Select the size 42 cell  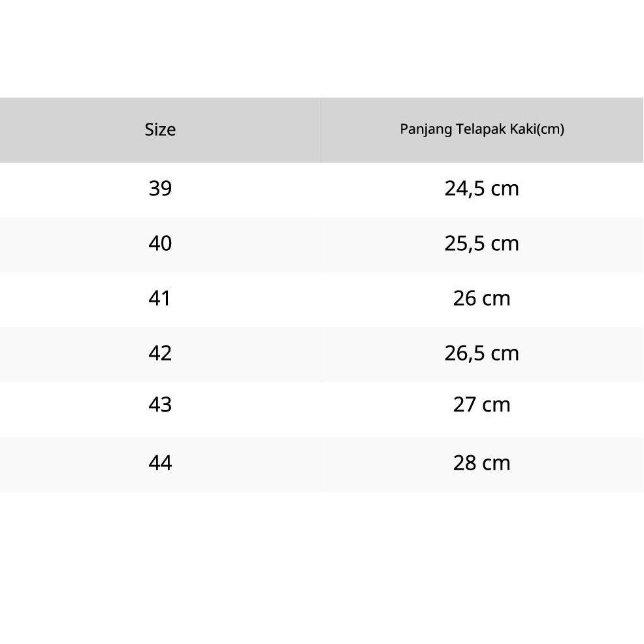[x=160, y=353]
